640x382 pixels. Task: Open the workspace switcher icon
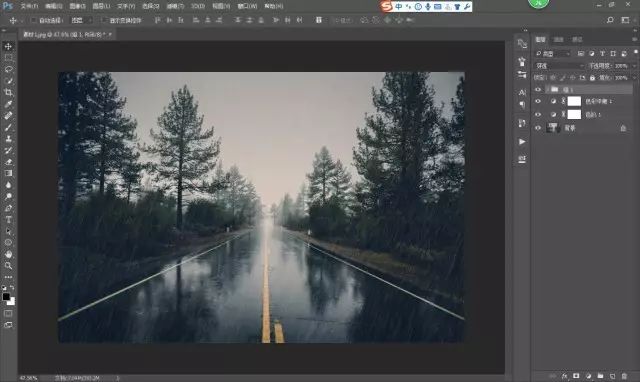pos(625,20)
